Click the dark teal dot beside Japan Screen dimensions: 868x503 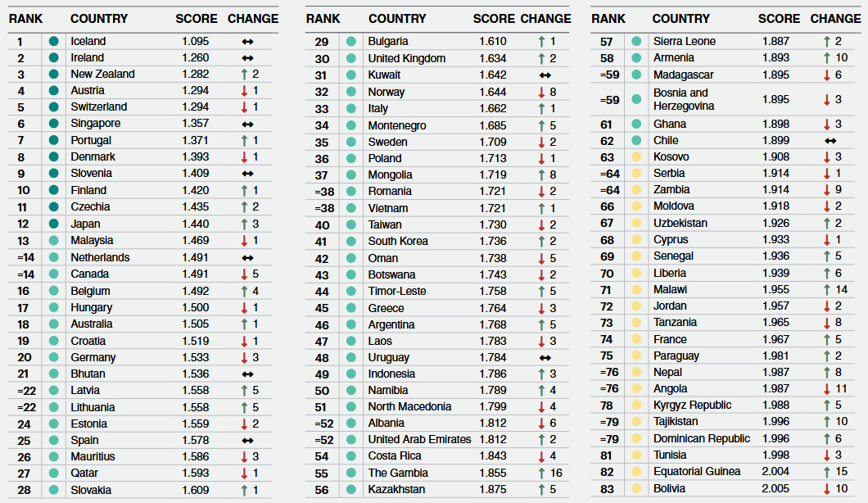pyautogui.click(x=54, y=224)
